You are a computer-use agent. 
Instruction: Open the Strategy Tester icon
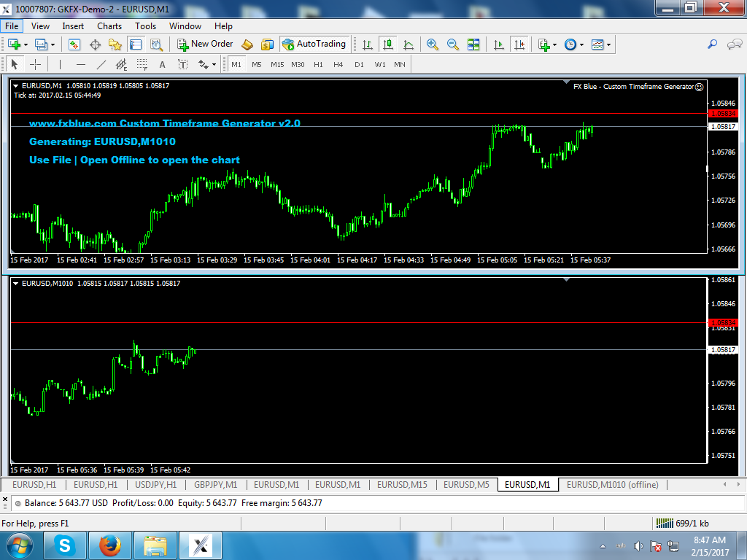coord(156,44)
